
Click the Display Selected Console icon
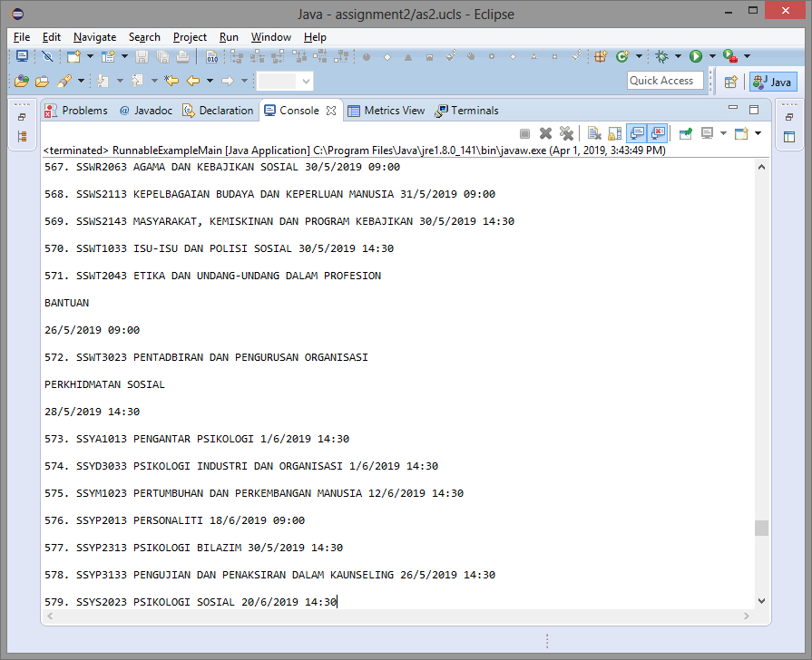click(707, 133)
